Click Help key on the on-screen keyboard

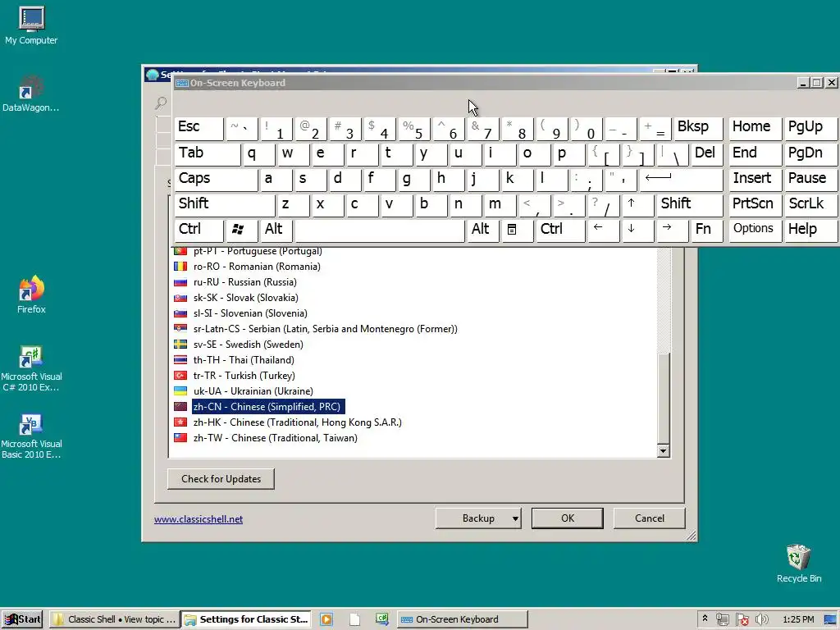[x=810, y=230]
